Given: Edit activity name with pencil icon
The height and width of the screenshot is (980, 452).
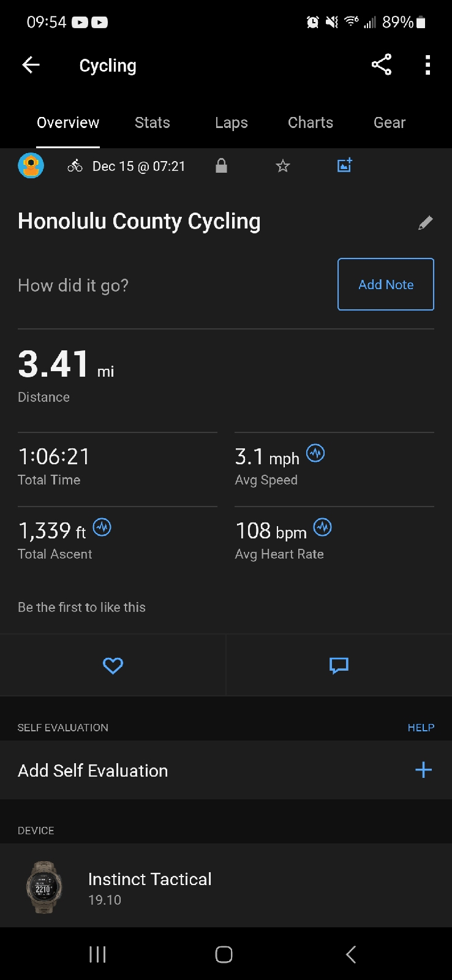Looking at the screenshot, I should click(x=425, y=222).
